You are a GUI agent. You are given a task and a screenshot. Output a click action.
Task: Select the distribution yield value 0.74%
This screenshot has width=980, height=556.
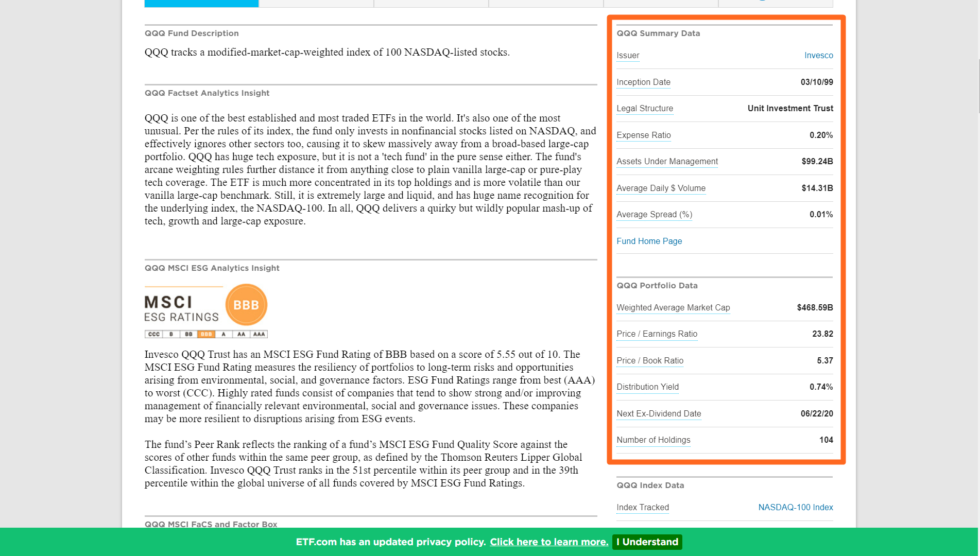point(821,387)
